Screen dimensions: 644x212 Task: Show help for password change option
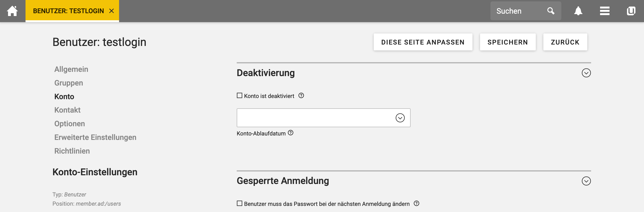pos(416,204)
